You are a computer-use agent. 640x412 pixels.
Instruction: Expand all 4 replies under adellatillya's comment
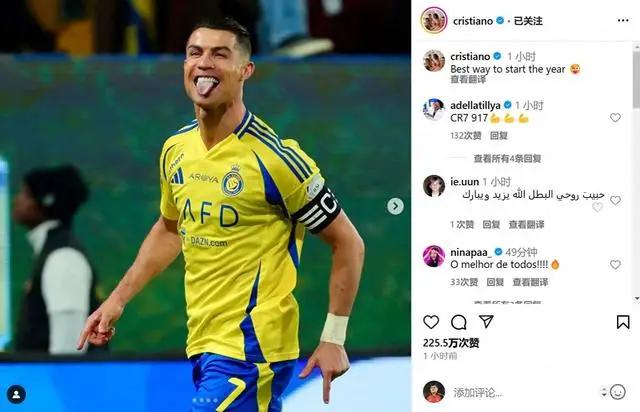pyautogui.click(x=507, y=158)
